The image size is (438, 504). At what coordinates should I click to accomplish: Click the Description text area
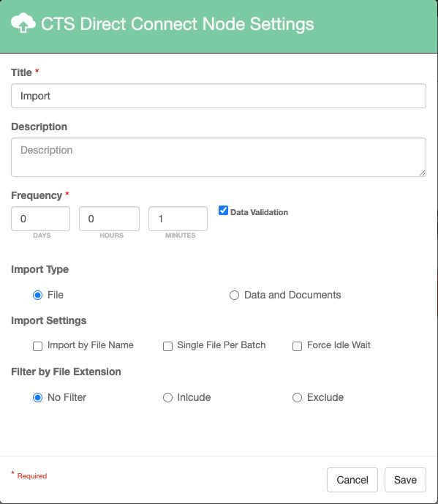coord(219,157)
